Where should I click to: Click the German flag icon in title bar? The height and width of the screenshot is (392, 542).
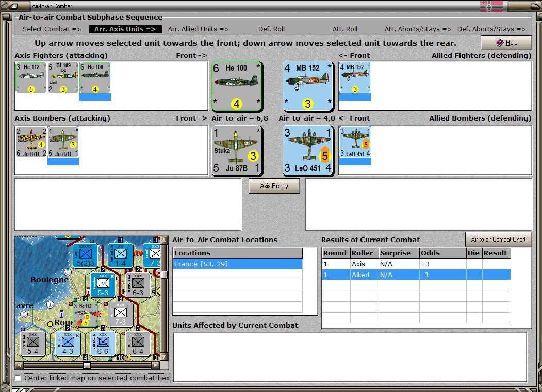(491, 6)
